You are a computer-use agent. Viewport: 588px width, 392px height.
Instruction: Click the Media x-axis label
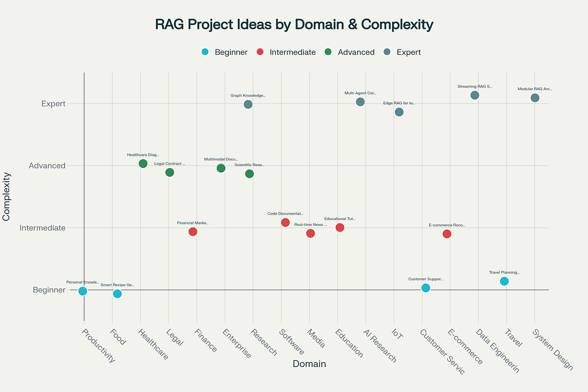click(316, 338)
